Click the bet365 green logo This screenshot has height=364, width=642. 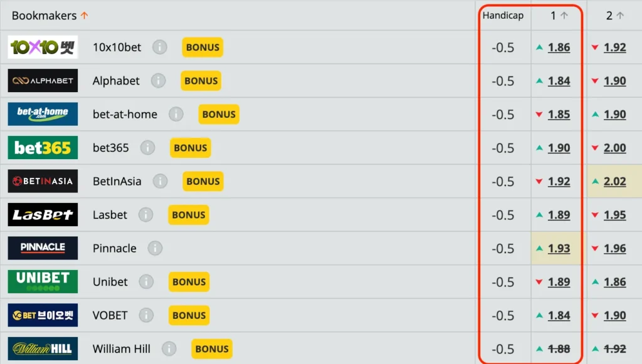coord(43,148)
